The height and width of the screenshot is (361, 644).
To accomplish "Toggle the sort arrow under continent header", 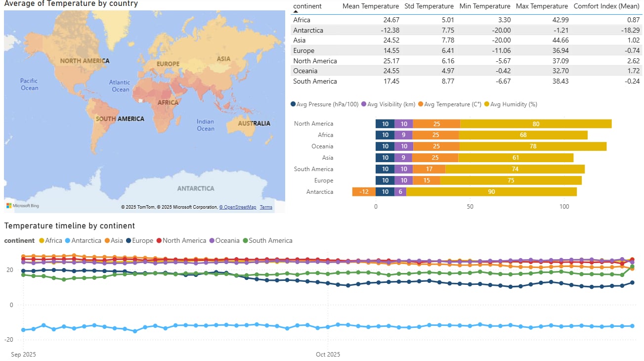I will 296,11.
